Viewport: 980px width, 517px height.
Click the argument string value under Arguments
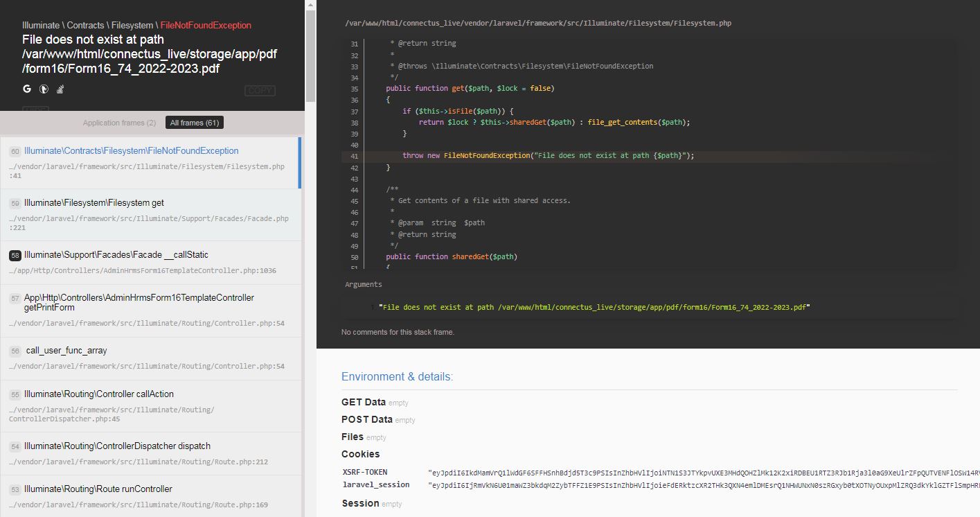(x=594, y=307)
